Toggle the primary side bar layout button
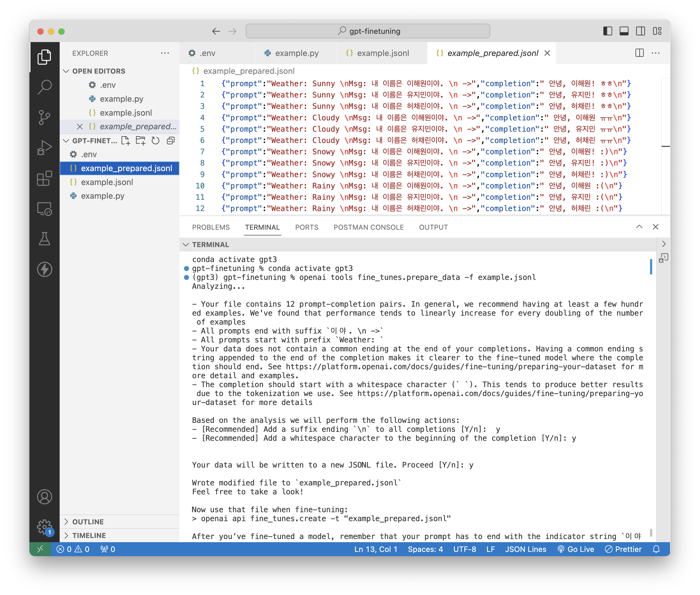The image size is (700, 595). tap(608, 31)
